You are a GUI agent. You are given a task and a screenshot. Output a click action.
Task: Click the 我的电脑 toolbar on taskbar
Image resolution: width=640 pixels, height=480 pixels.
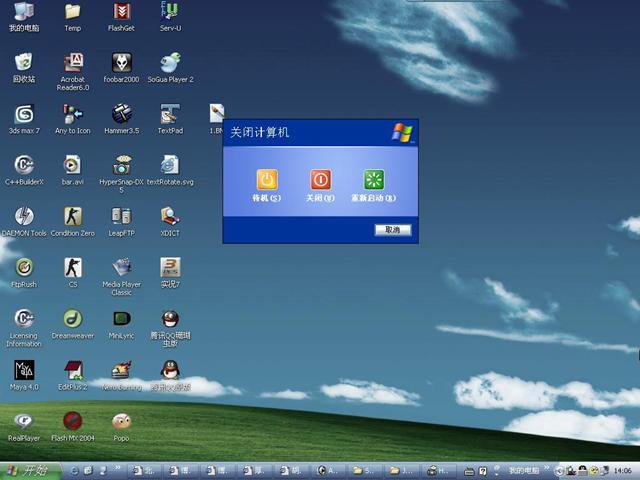coord(524,471)
